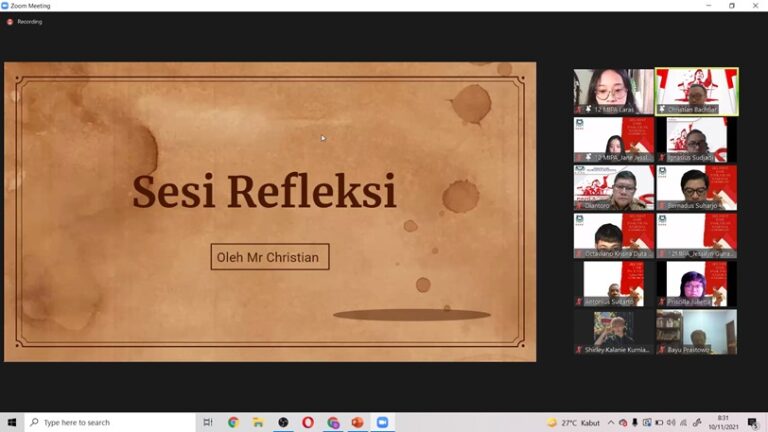Maximize the Zoom Meeting window

click(x=731, y=6)
